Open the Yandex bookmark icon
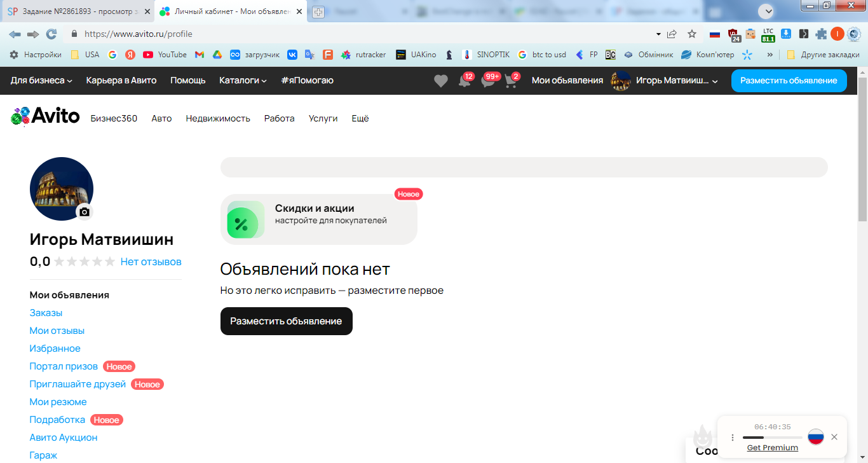Image resolution: width=868 pixels, height=463 pixels. tap(130, 55)
